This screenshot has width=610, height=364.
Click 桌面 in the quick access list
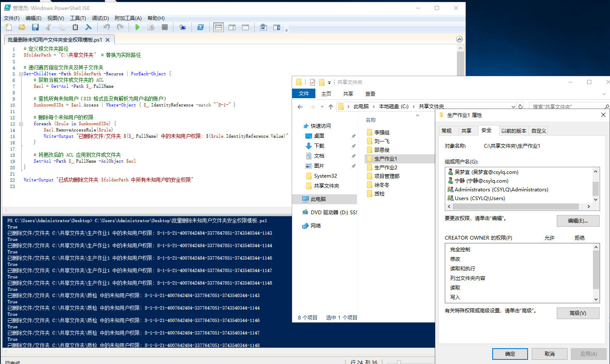pyautogui.click(x=319, y=136)
